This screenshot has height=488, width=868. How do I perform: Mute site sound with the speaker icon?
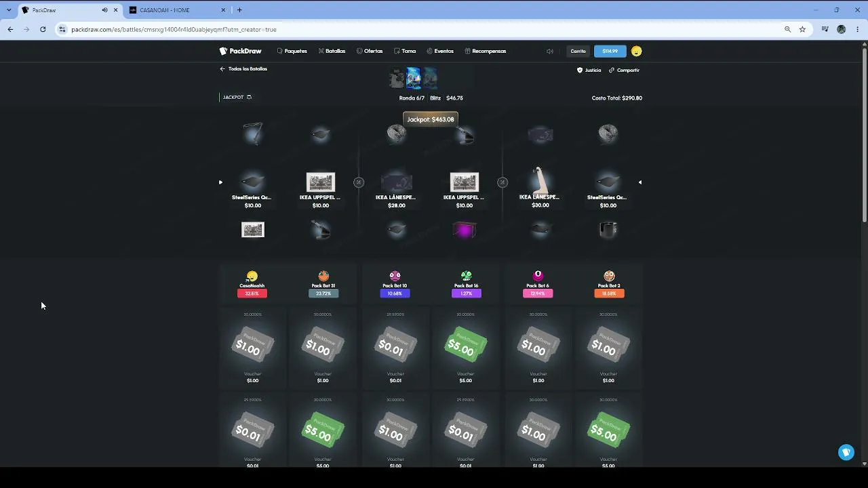point(550,51)
